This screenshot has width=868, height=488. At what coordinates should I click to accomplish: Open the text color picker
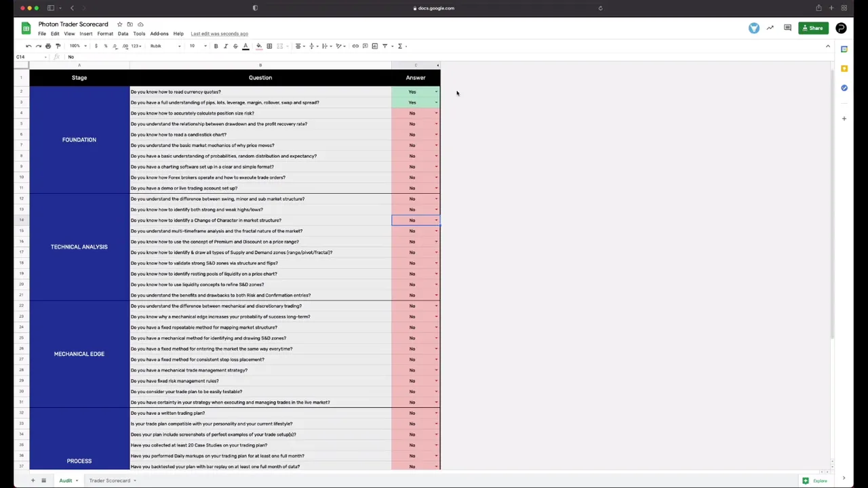(245, 46)
